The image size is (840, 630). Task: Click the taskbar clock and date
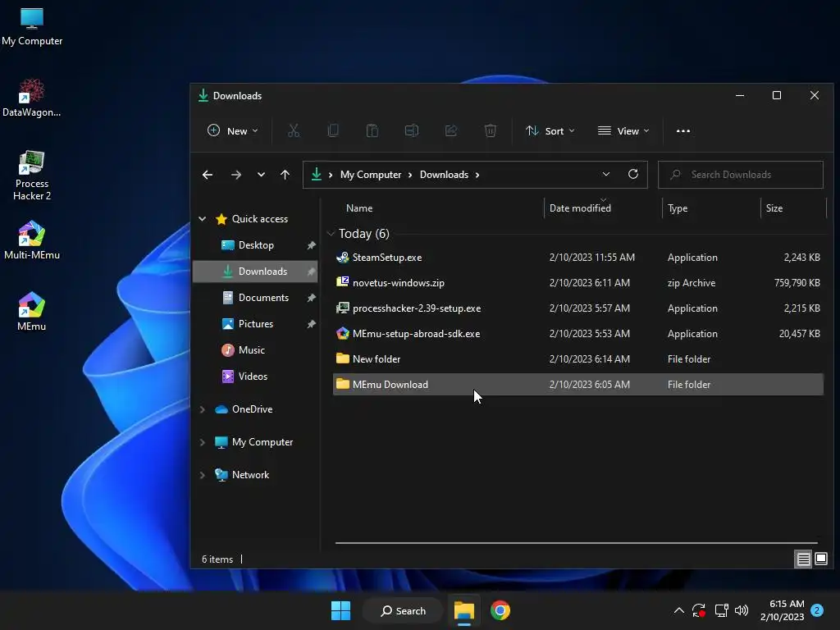point(782,610)
